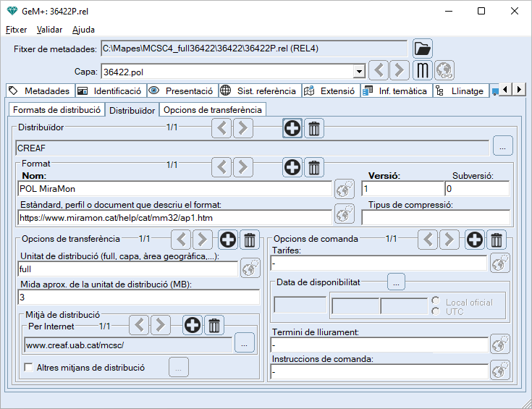Switch to Extensió tab
This screenshot has width=532, height=409.
331,90
